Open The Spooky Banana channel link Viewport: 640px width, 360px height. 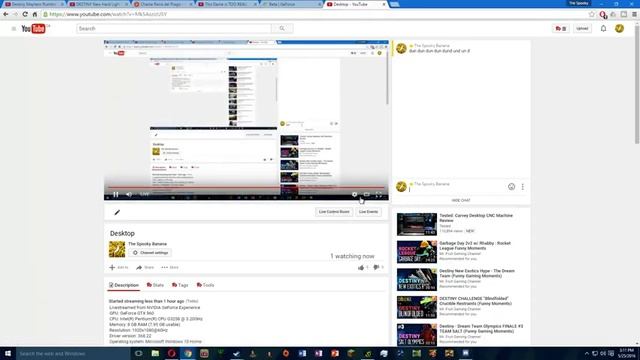(x=147, y=244)
